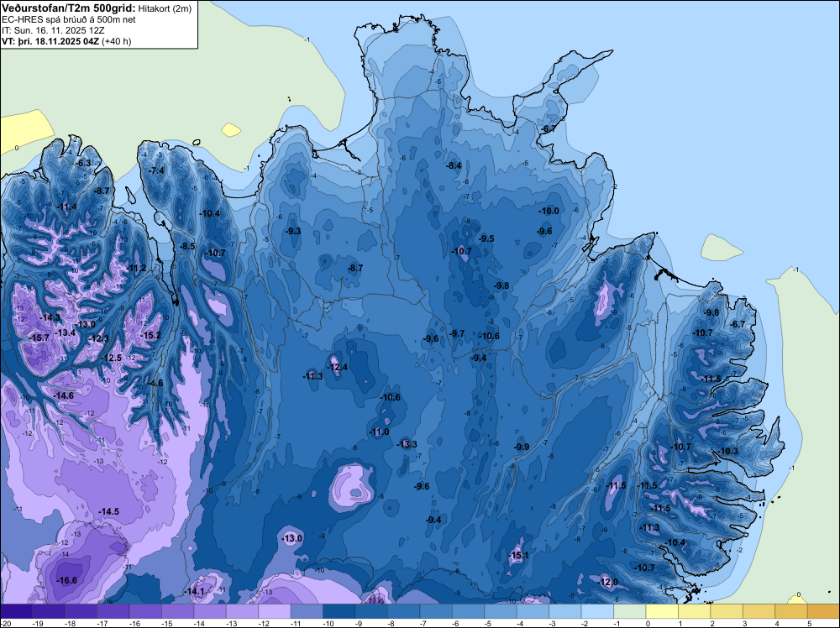Click the -8 label on the color scale
Screen dimensions: 840x628
[x=392, y=623]
